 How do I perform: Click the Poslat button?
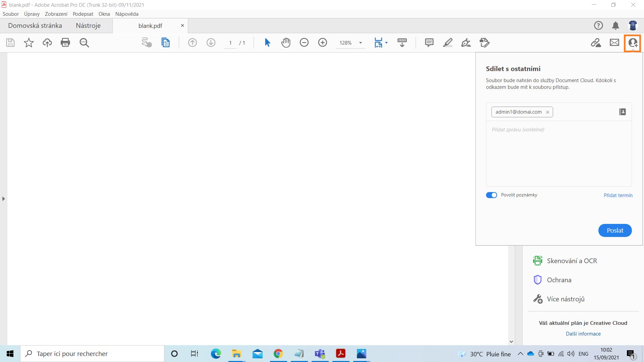(615, 230)
